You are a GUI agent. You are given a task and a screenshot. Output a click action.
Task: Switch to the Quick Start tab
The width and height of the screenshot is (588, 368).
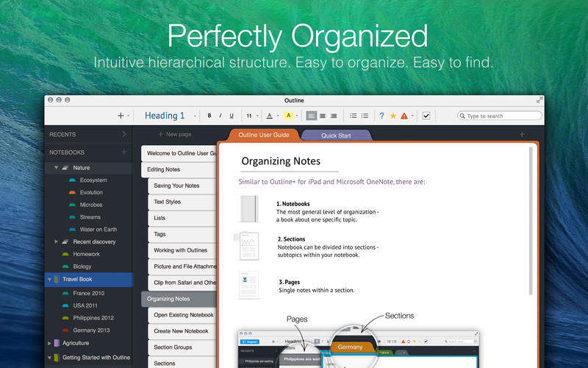(336, 135)
